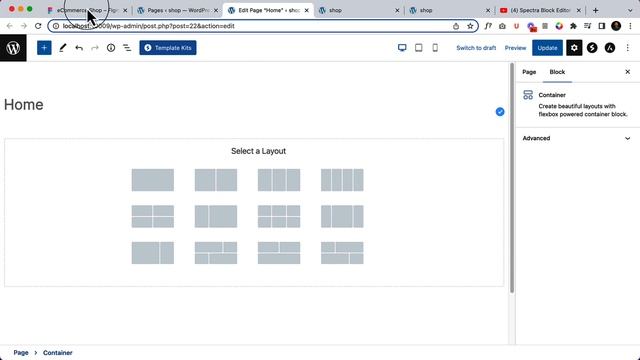Image resolution: width=640 pixels, height=360 pixels.
Task: Open the browser extensions puzzle icon
Action: [573, 26]
